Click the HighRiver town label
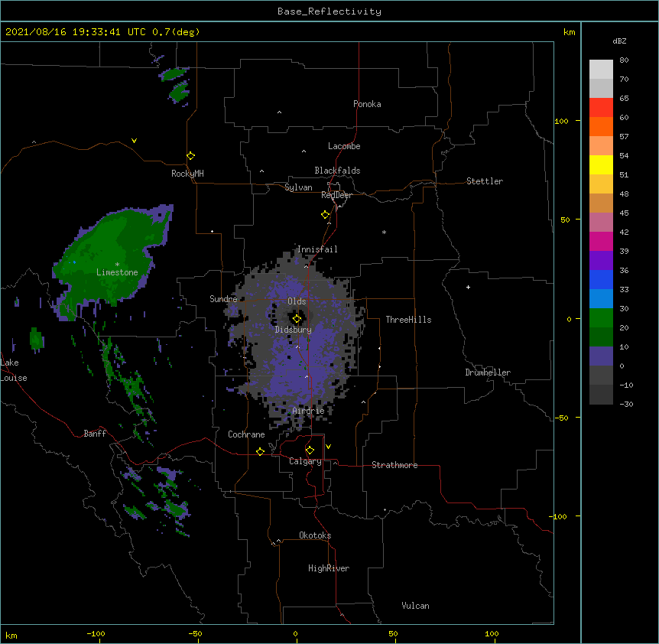This screenshot has height=644, width=659. coord(329,568)
